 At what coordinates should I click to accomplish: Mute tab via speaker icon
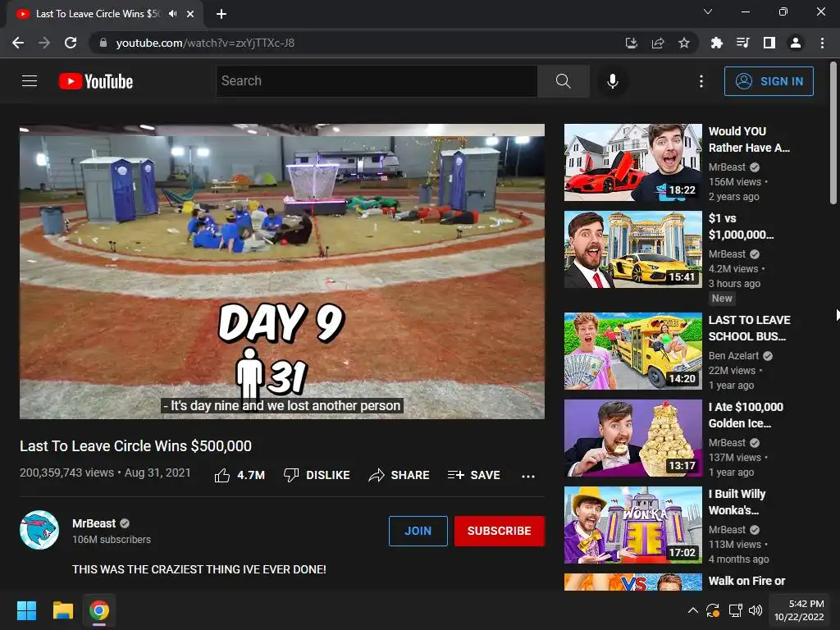tap(172, 14)
